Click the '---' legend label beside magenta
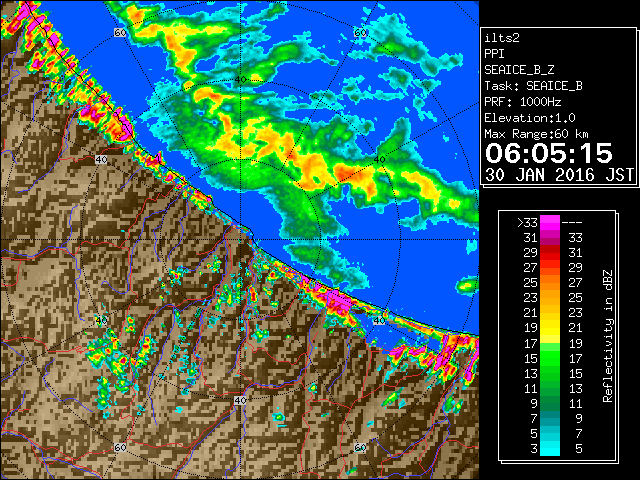The image size is (640, 480). coord(572,223)
